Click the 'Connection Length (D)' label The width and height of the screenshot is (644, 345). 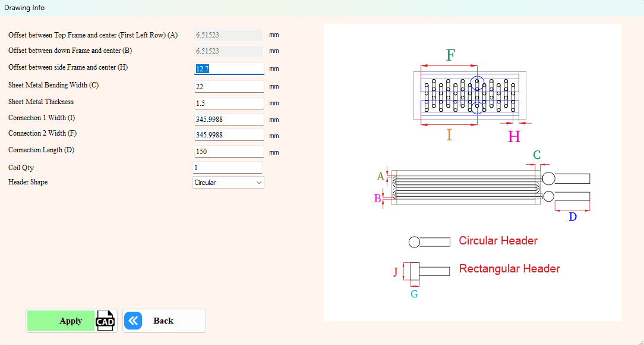42,150
